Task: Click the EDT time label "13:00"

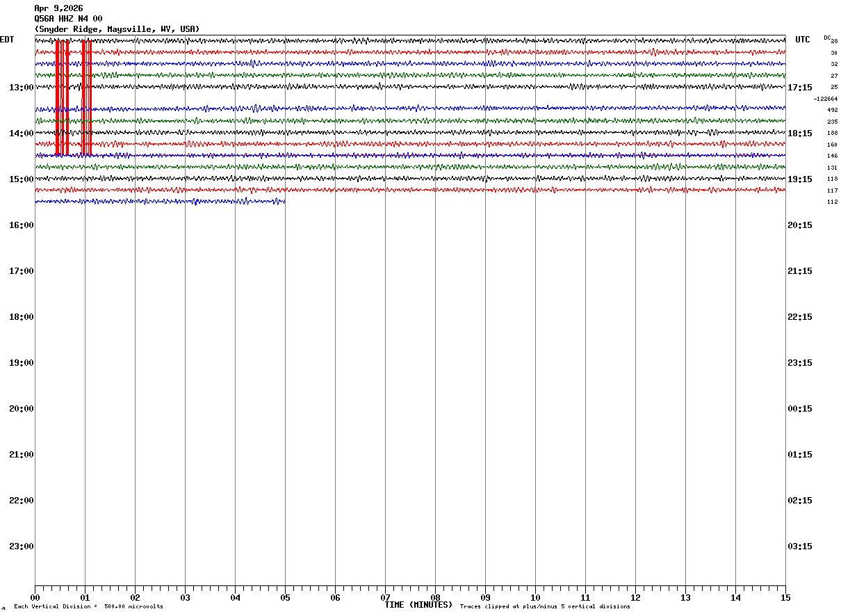Action: coord(21,88)
